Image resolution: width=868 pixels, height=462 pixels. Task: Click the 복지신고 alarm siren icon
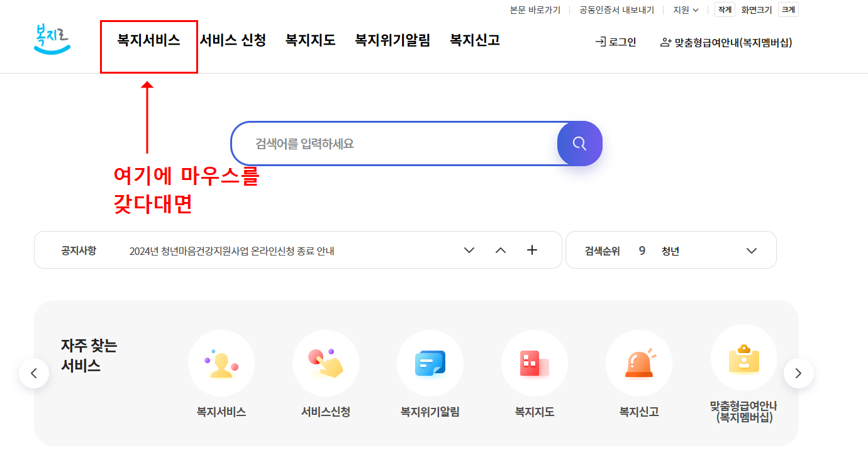[x=638, y=363]
